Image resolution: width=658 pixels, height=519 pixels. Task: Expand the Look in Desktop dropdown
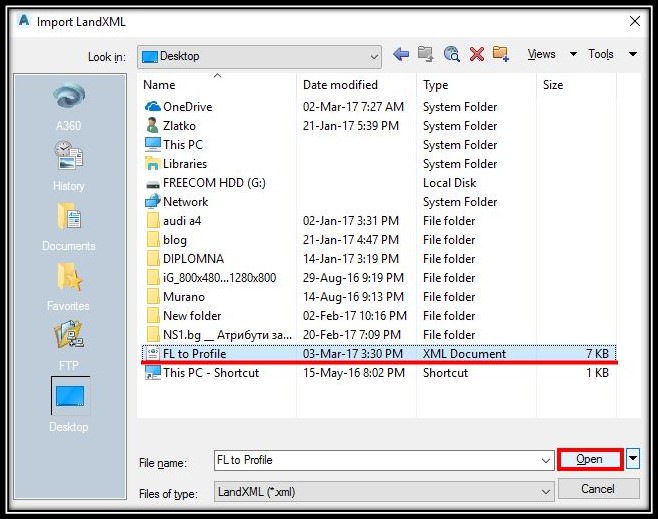pyautogui.click(x=374, y=57)
